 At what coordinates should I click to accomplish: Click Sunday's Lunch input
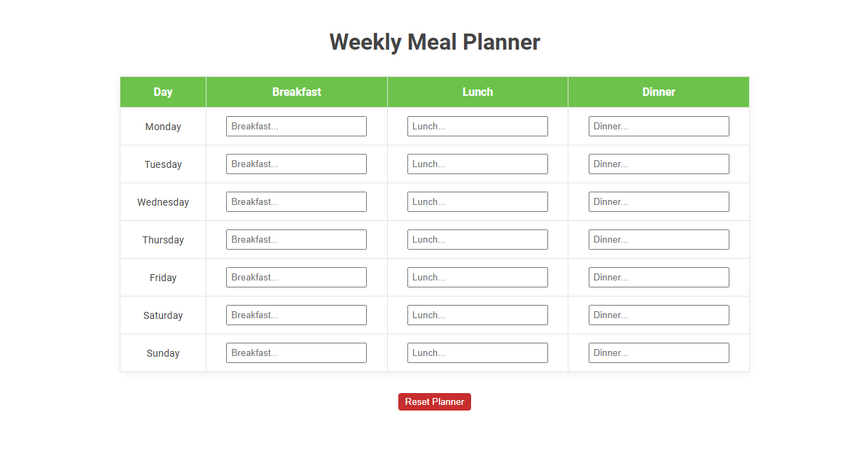click(x=477, y=352)
